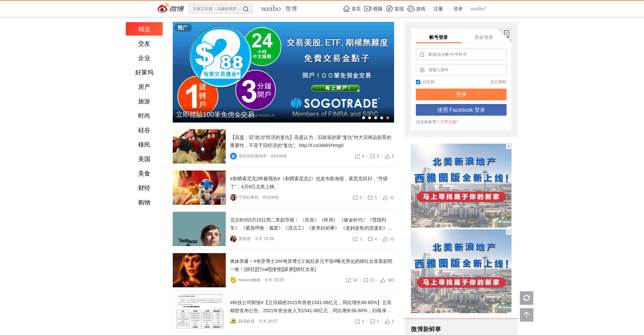Screen dimensions: 644x335
Task: Open the Sonic poster thumbnail
Action: [199, 188]
